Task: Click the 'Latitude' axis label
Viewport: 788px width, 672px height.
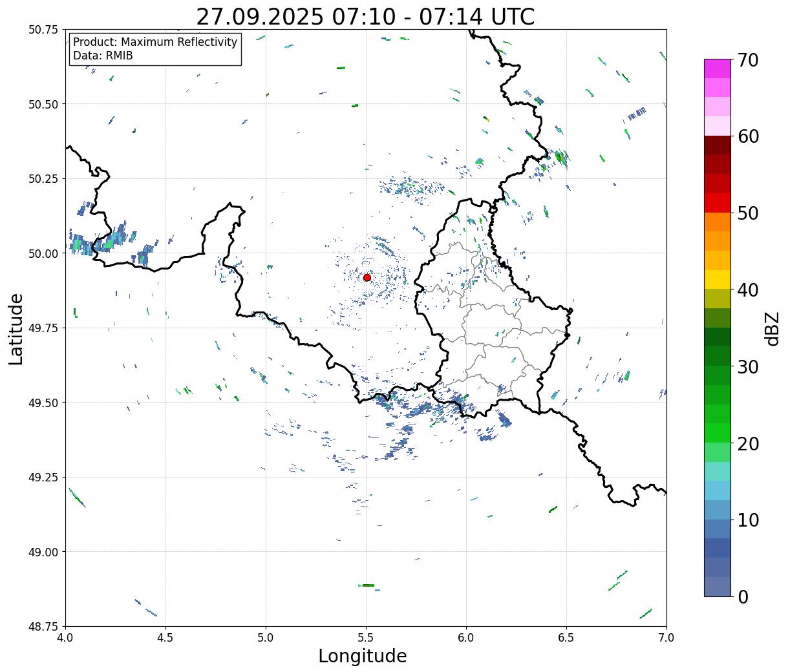Action: point(16,329)
